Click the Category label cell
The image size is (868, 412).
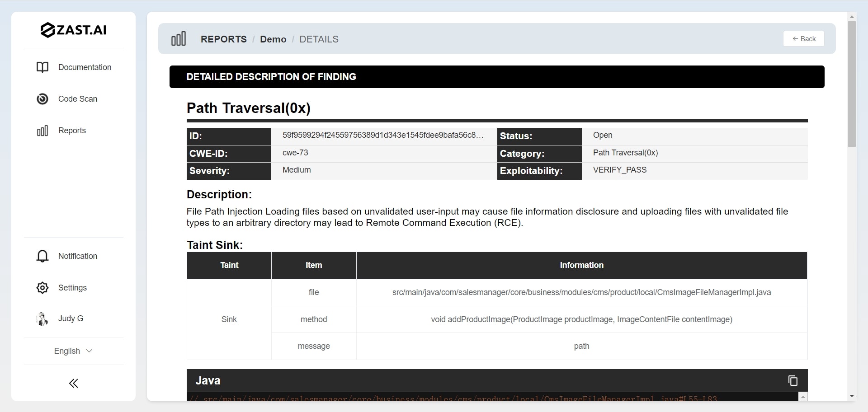(539, 154)
